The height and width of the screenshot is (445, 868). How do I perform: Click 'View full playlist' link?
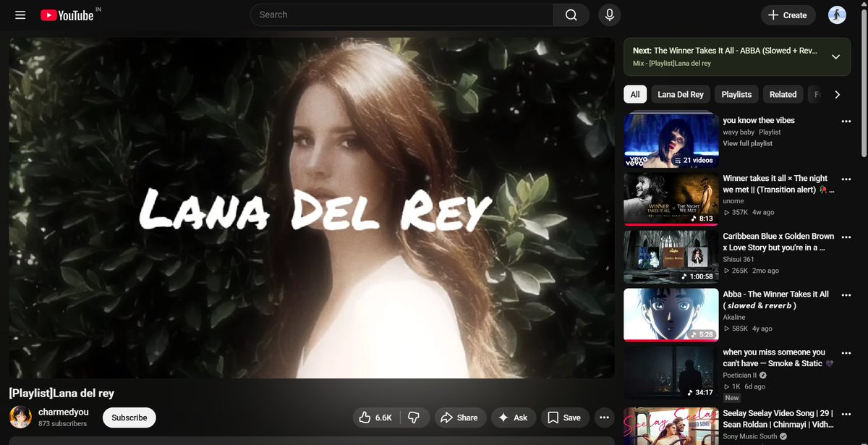748,143
